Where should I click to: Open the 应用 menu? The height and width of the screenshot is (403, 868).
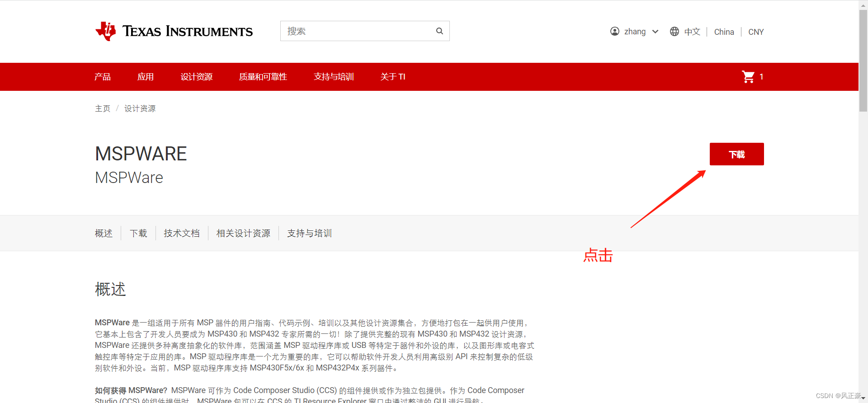(146, 77)
